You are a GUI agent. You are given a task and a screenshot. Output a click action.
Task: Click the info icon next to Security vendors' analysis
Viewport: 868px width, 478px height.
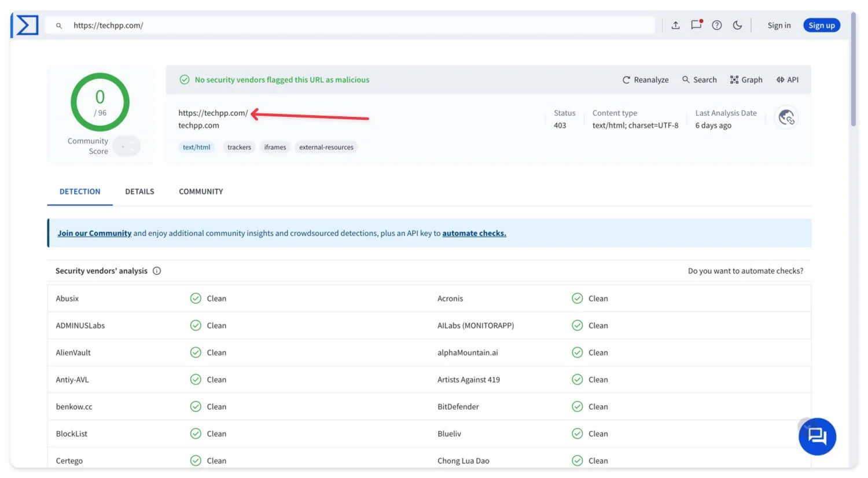click(x=157, y=271)
